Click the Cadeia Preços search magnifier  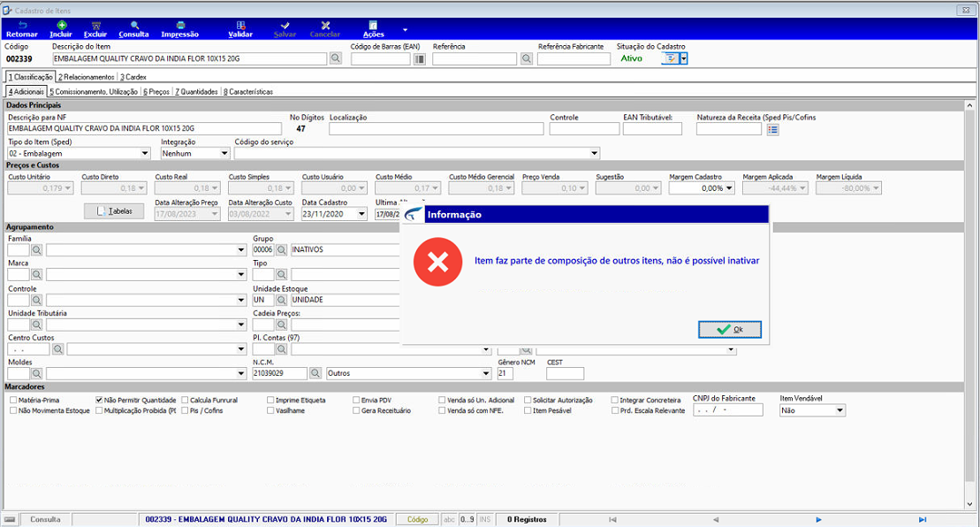point(282,325)
